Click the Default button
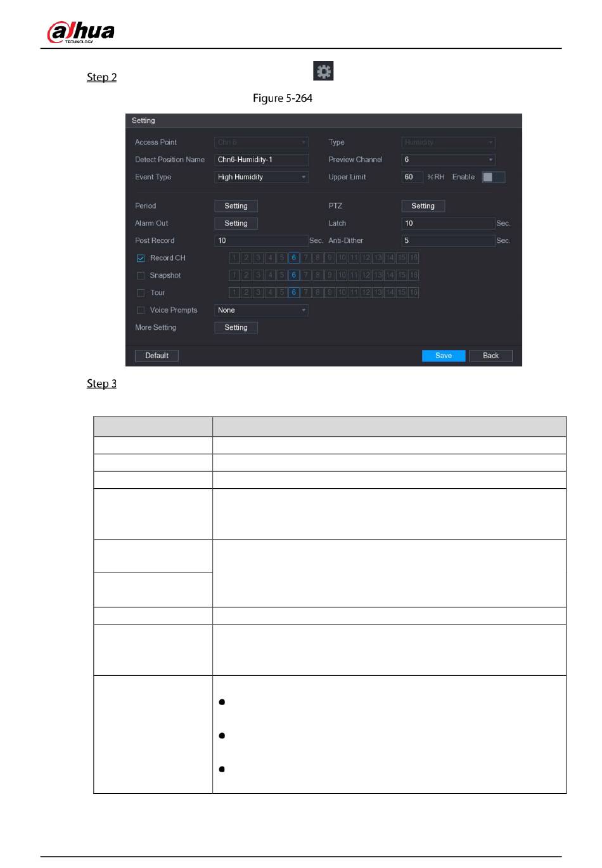 [x=157, y=356]
